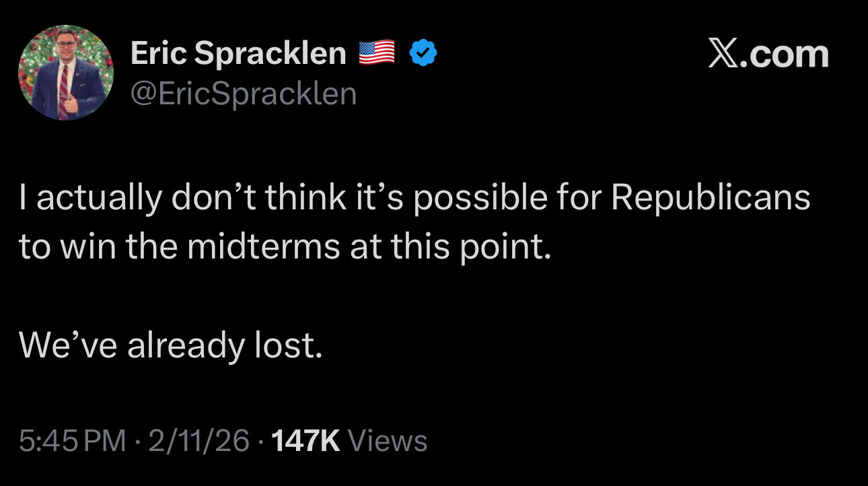This screenshot has height=486, width=868.
Task: Click the American flag emoji
Action: 377,53
